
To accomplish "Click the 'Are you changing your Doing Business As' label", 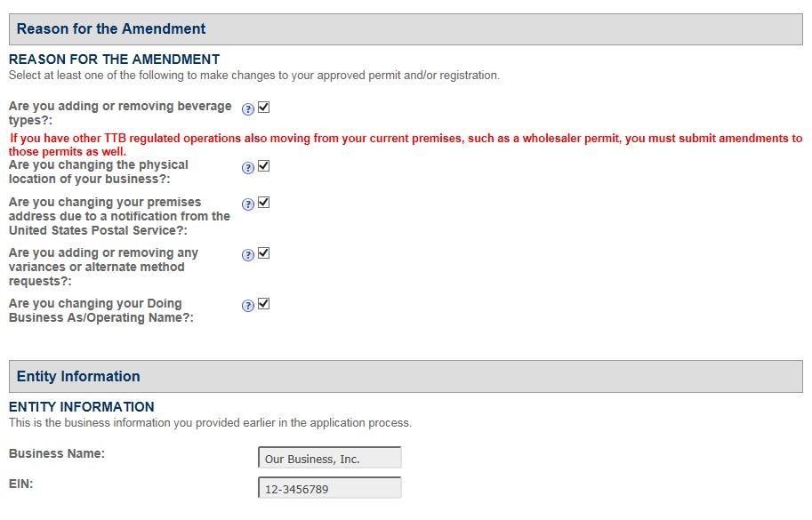I will (x=100, y=310).
